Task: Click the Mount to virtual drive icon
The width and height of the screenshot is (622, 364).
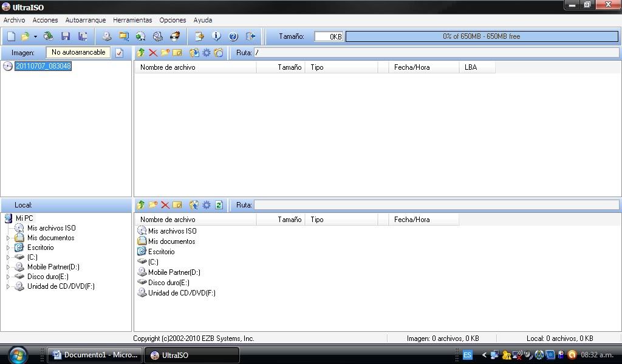Action: [x=158, y=36]
